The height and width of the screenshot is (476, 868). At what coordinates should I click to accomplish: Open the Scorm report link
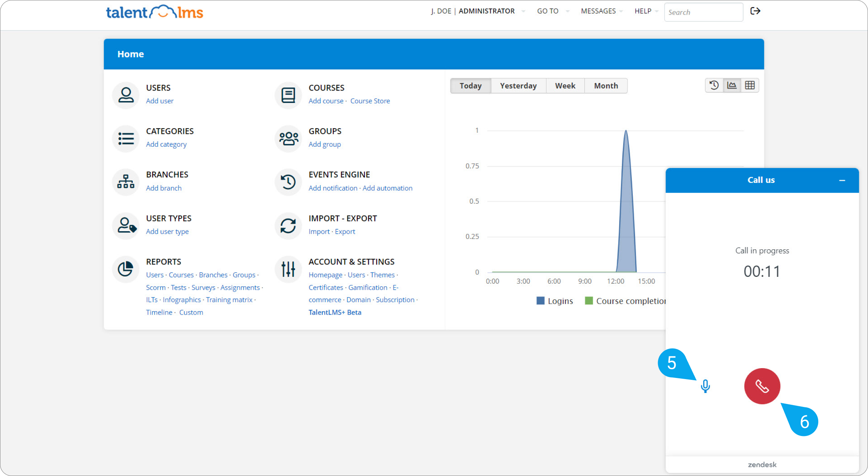coord(155,287)
